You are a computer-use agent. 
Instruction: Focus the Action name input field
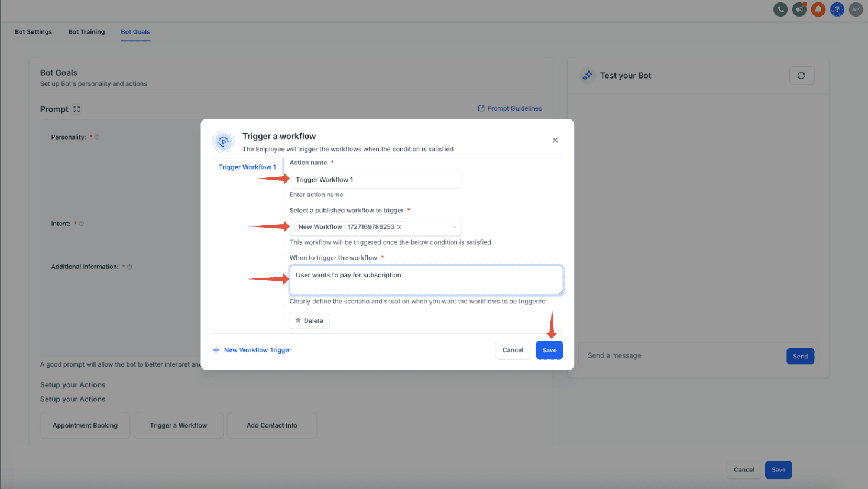tap(375, 180)
